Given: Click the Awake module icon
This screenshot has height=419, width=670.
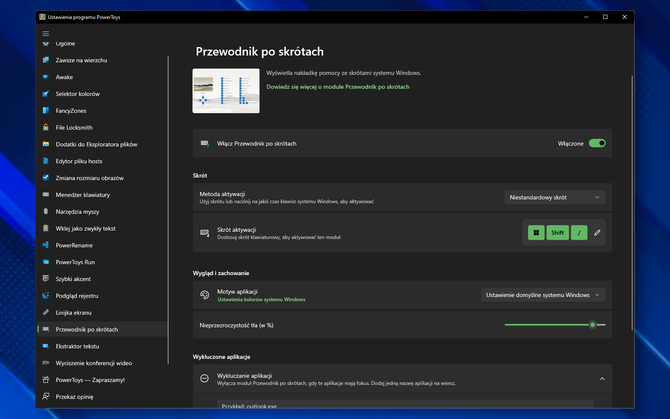Looking at the screenshot, I should click(x=46, y=77).
